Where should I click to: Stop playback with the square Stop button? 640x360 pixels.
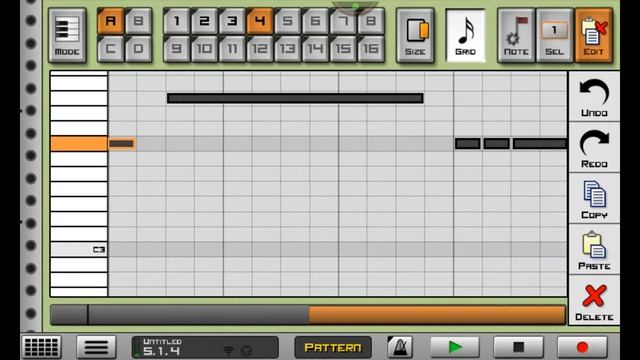point(518,347)
